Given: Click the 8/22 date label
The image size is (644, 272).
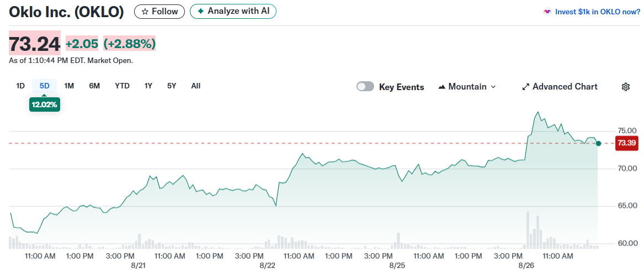Looking at the screenshot, I should pos(268,265).
